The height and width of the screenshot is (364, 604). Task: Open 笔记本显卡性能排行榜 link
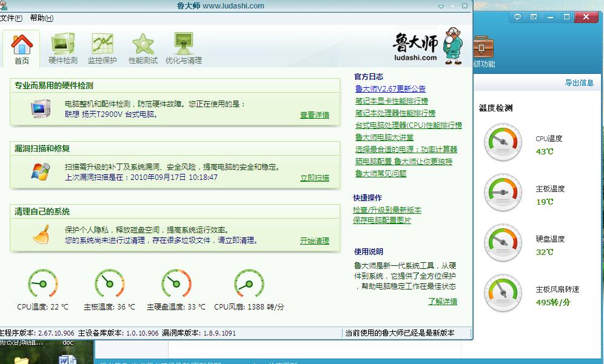coord(391,101)
